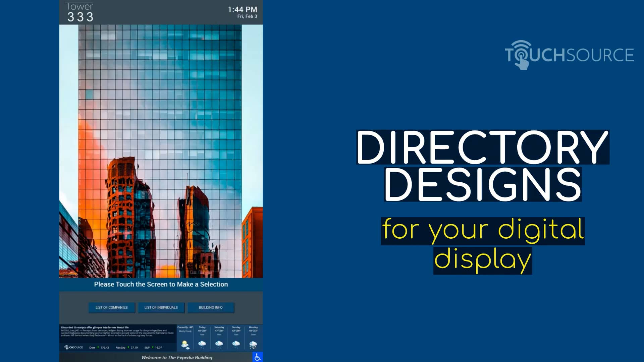Select Monday's snow weather icon
644x362 pixels.
(x=254, y=345)
